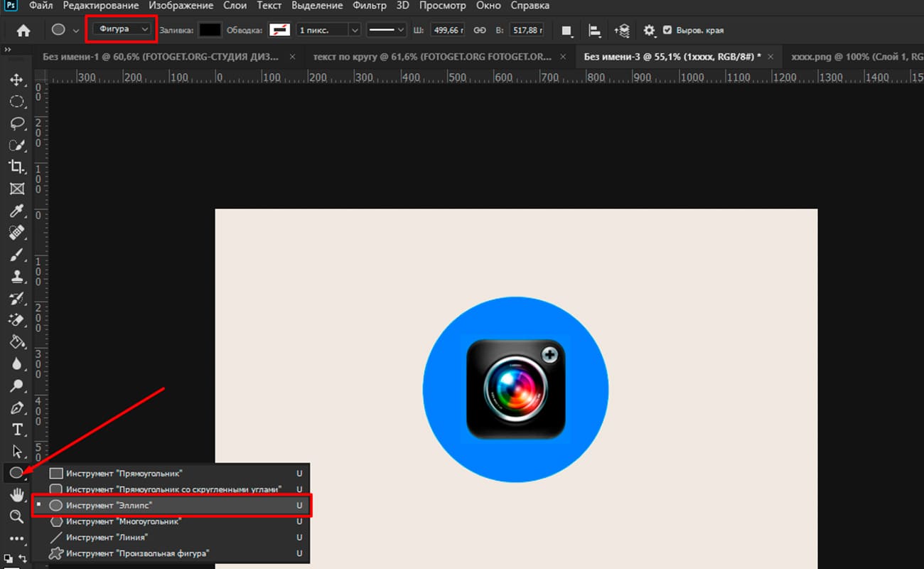Select the Lasso tool
The image size is (924, 569).
(x=16, y=124)
